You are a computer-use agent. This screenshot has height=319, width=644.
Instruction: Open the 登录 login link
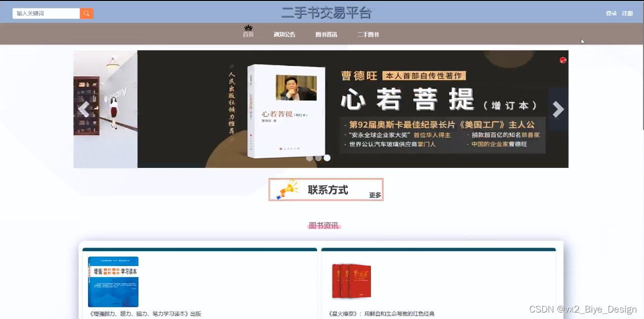click(611, 13)
